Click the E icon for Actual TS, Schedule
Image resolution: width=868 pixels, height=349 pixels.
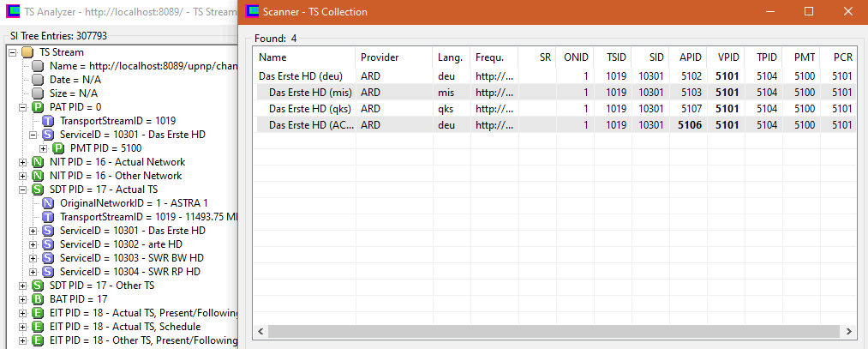[x=38, y=327]
